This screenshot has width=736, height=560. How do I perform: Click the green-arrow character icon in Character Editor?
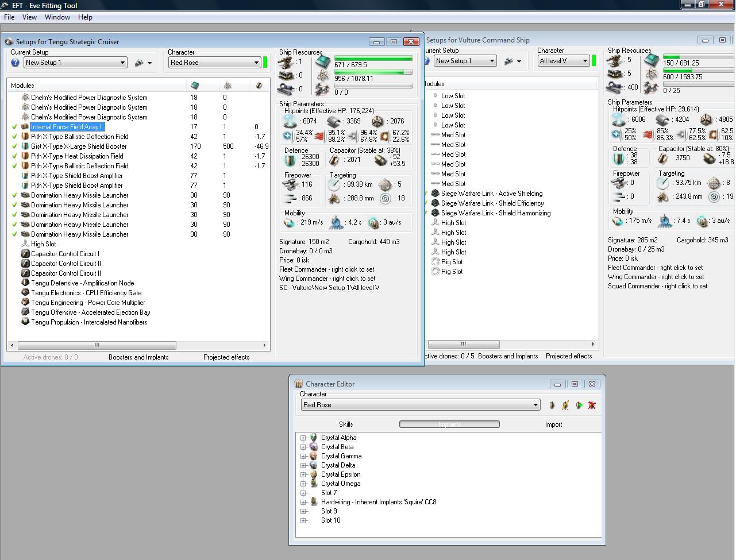click(579, 405)
